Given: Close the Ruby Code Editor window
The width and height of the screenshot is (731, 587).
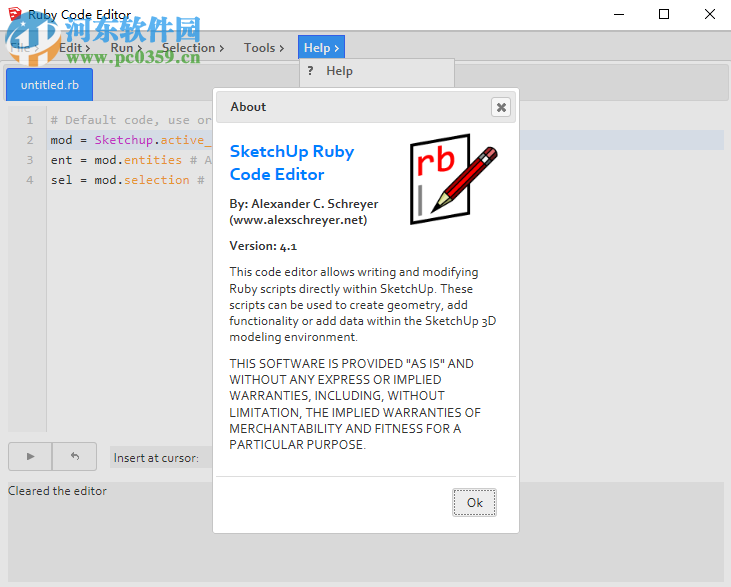Looking at the screenshot, I should coord(710,14).
